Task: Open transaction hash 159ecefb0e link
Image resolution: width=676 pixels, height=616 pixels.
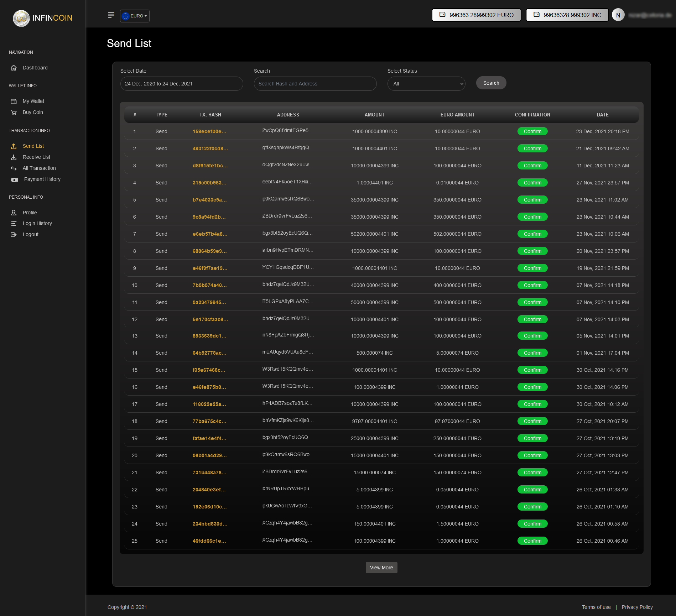Action: tap(209, 131)
